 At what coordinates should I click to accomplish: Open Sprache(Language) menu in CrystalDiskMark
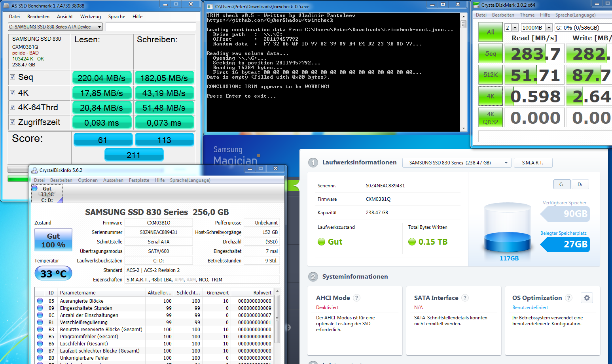575,15
